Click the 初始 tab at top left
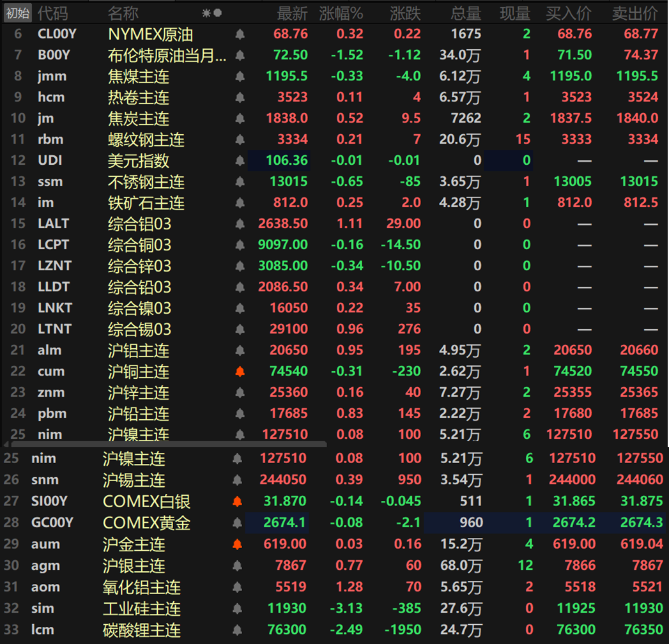 click(18, 13)
